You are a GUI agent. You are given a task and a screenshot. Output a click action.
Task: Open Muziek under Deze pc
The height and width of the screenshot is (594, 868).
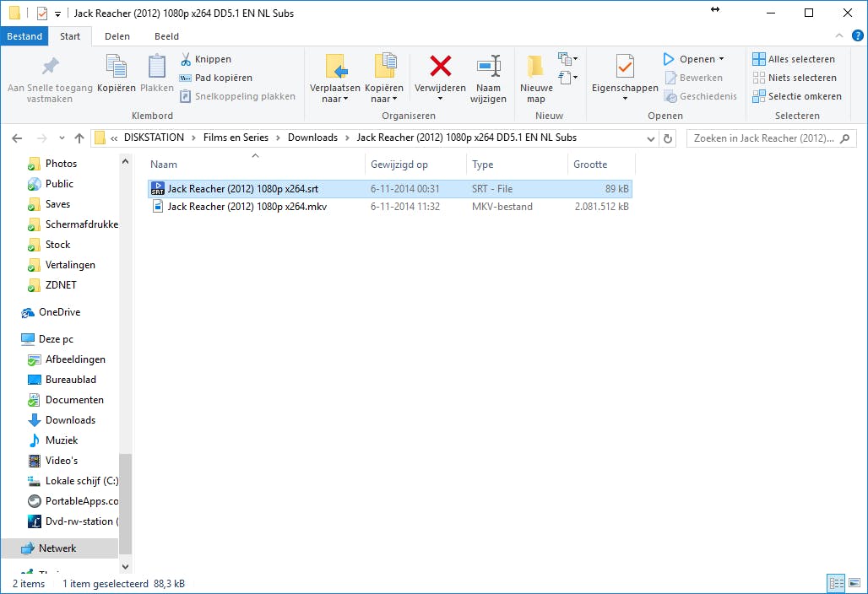(62, 440)
